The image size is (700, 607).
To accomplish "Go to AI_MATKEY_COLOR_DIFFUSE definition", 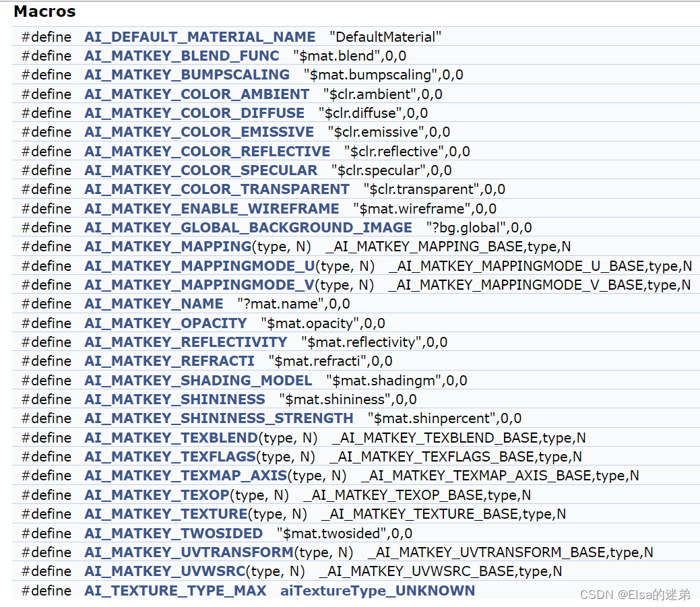I will (x=194, y=113).
